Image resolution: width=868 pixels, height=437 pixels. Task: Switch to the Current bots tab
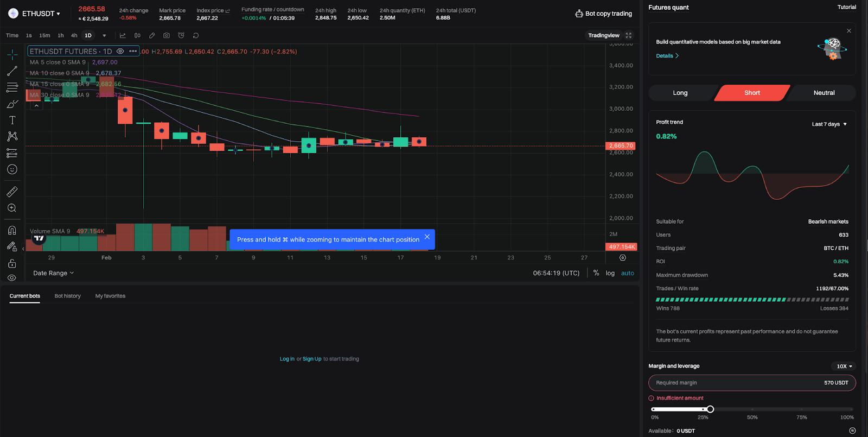24,296
